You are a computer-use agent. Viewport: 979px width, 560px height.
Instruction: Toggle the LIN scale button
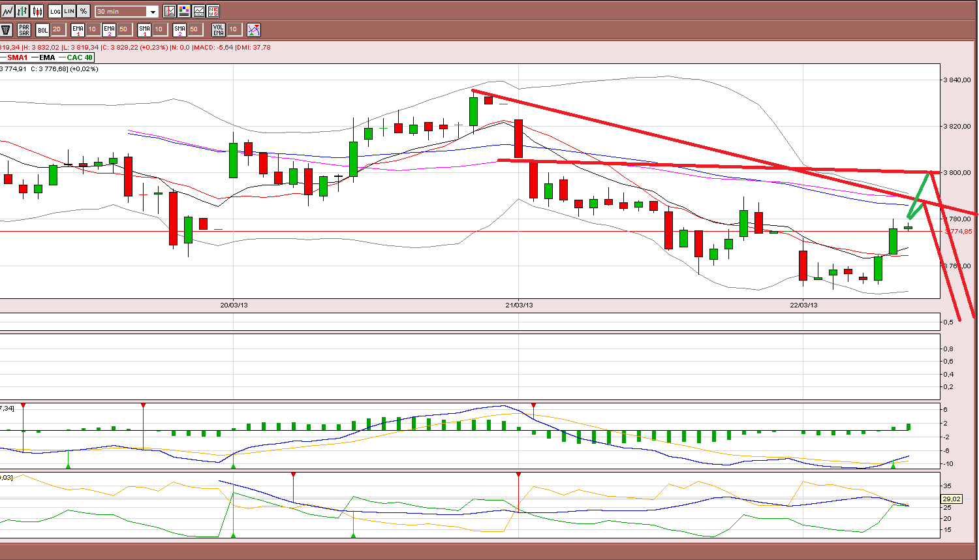pyautogui.click(x=69, y=11)
